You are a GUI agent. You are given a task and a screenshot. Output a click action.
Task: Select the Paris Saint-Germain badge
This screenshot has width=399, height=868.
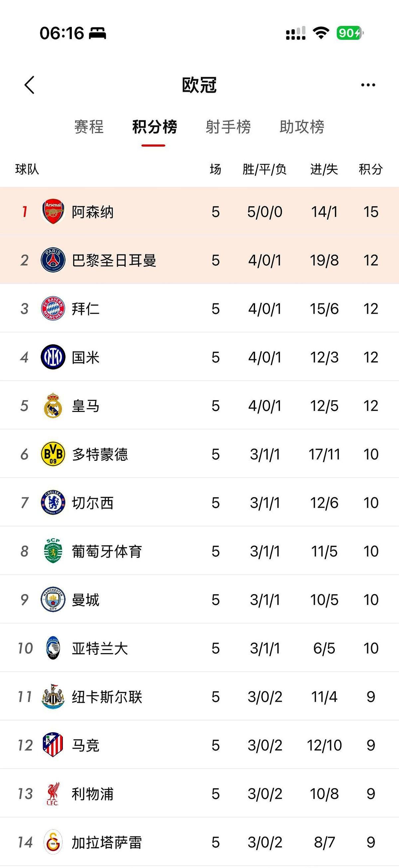(x=53, y=260)
